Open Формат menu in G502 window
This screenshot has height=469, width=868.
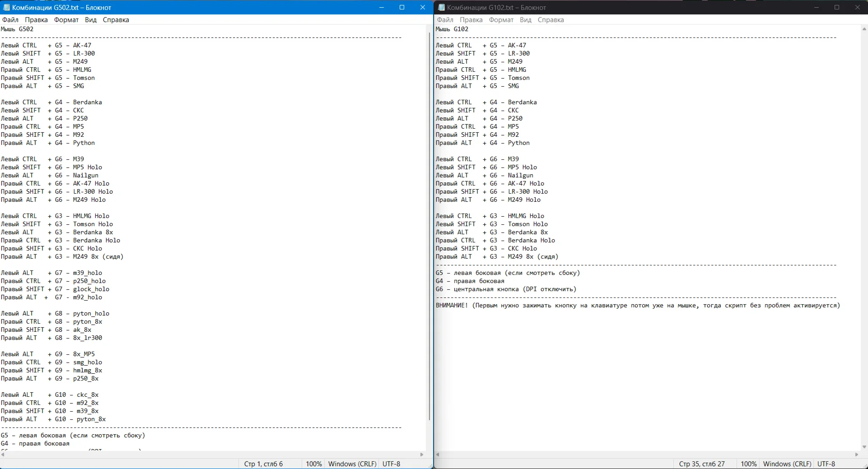66,20
